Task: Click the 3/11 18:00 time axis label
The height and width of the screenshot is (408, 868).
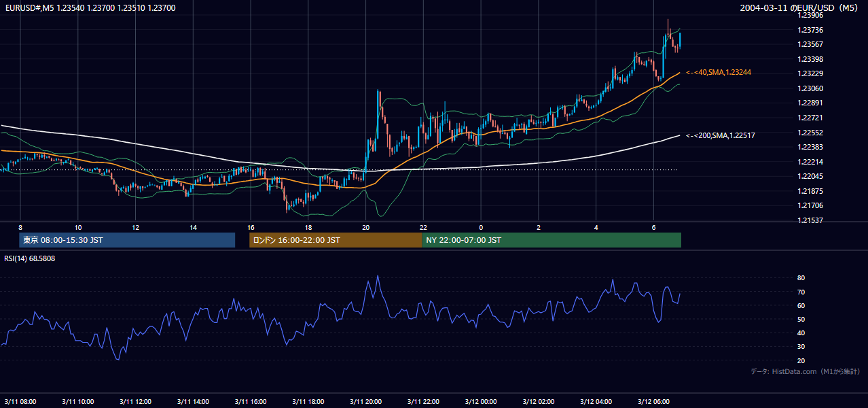Action: pyautogui.click(x=308, y=402)
